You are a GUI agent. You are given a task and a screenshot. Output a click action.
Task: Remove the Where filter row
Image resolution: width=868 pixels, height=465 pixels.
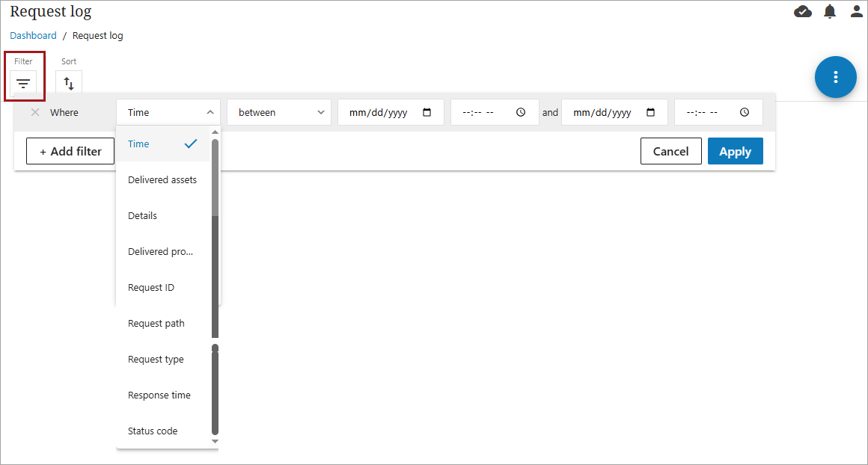tap(35, 112)
